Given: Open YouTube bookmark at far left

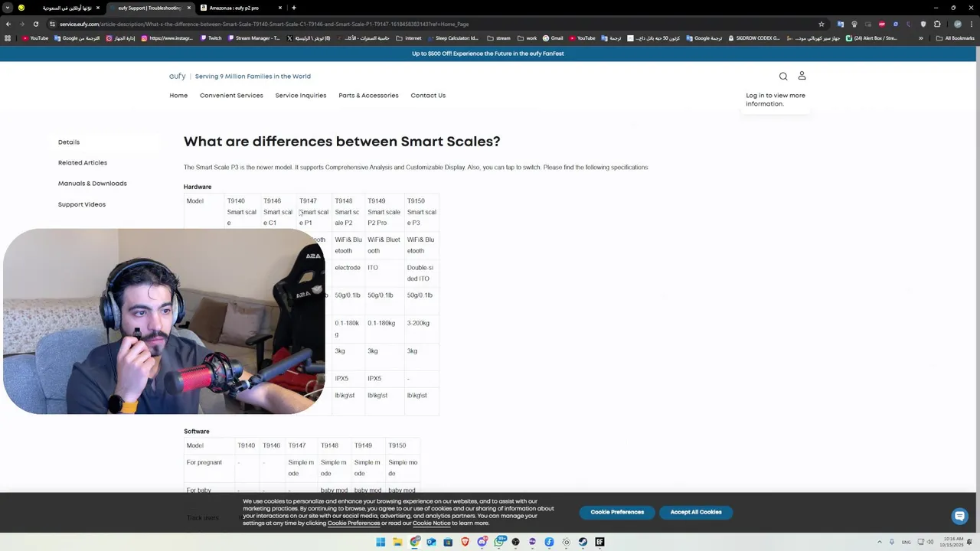Looking at the screenshot, I should tap(35, 38).
